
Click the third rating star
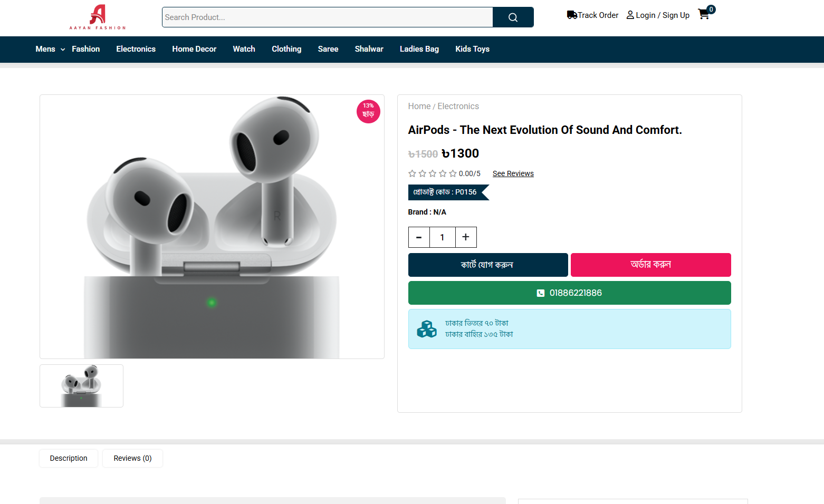click(432, 173)
